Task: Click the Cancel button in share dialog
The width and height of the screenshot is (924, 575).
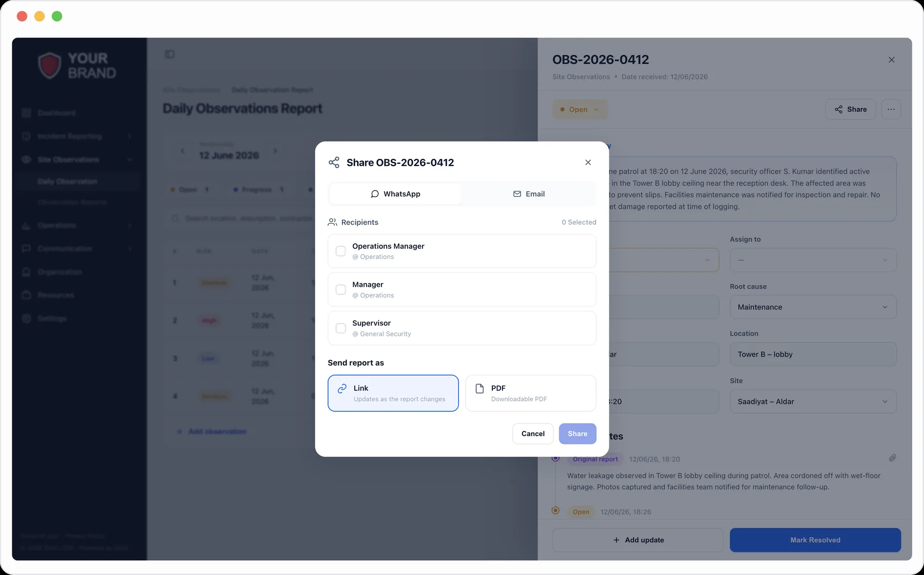Action: 533,434
